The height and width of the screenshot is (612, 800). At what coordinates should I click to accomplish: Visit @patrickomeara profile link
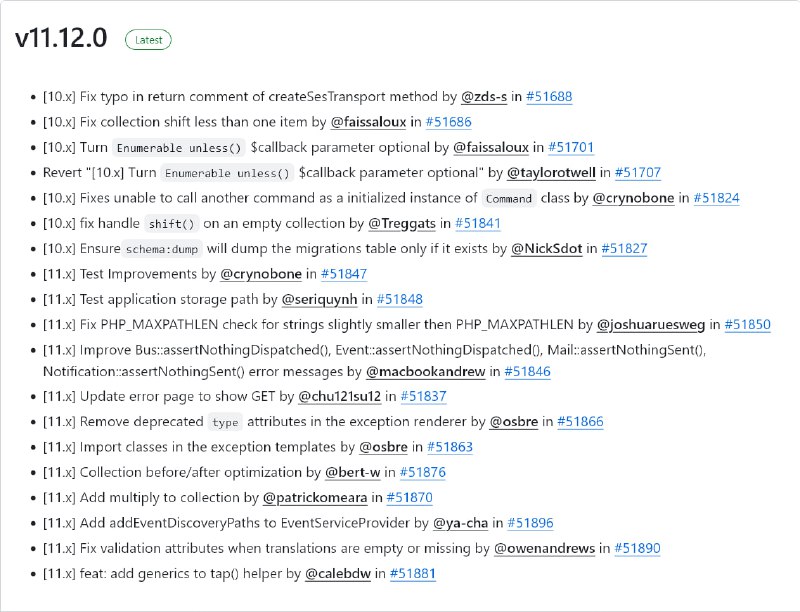pos(315,498)
